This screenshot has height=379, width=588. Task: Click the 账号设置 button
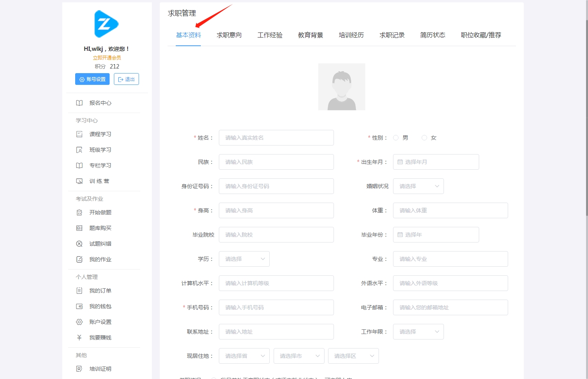point(92,79)
